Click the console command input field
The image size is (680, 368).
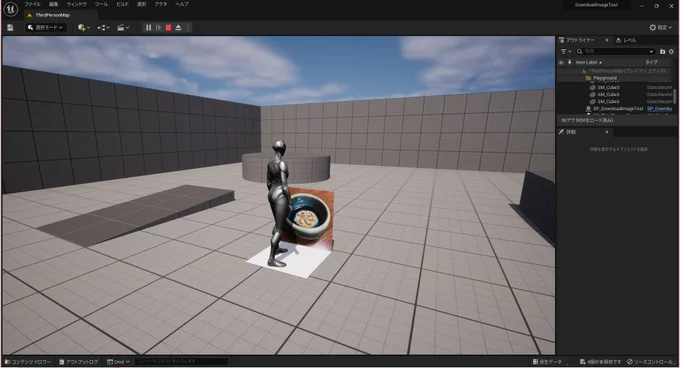181,361
